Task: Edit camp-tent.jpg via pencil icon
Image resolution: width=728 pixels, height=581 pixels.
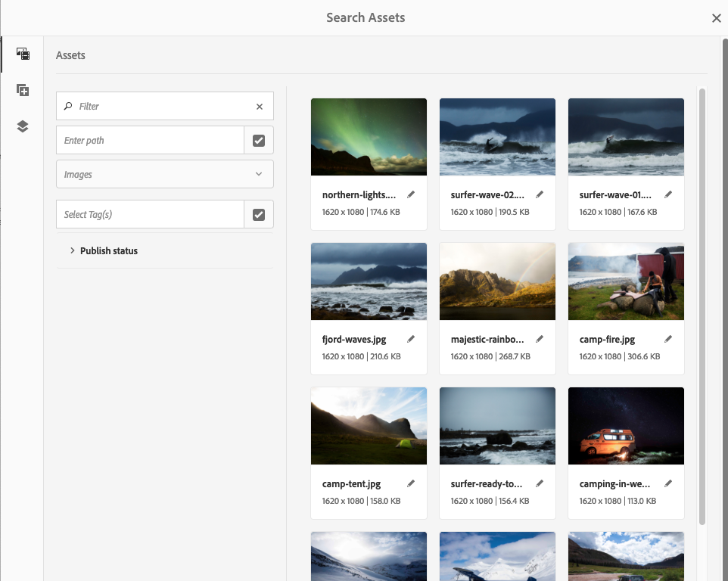Action: tap(411, 483)
